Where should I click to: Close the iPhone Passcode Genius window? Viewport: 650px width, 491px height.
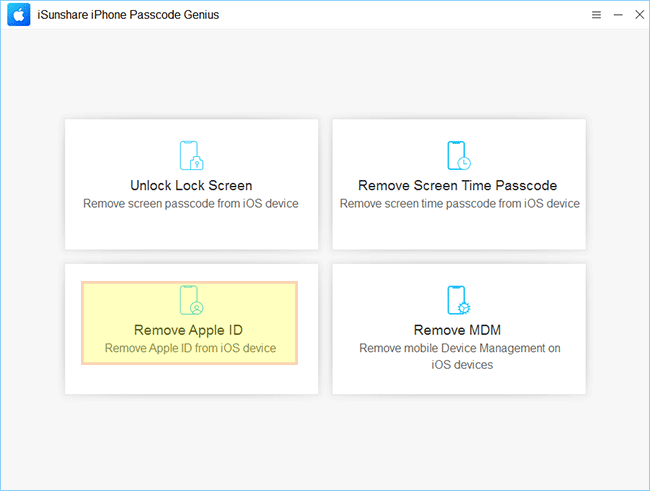tap(640, 15)
